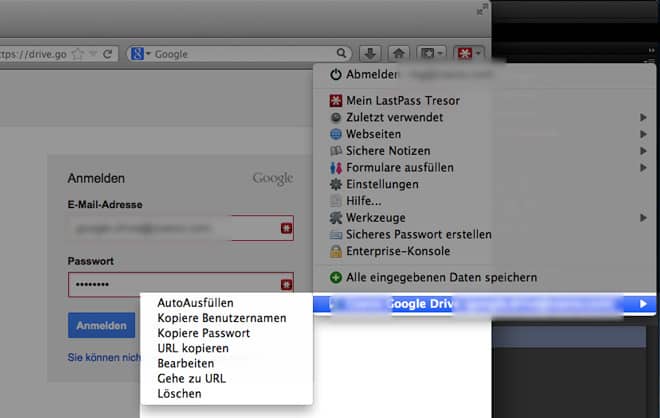Expand the Formulare ausfüllen submenu arrow
Viewport: 660px width, 418px height.
643,168
